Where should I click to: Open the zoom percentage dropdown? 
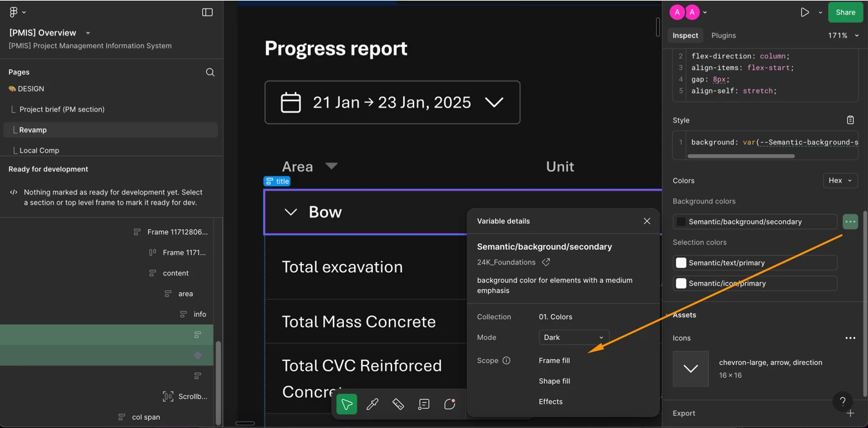[x=844, y=35]
